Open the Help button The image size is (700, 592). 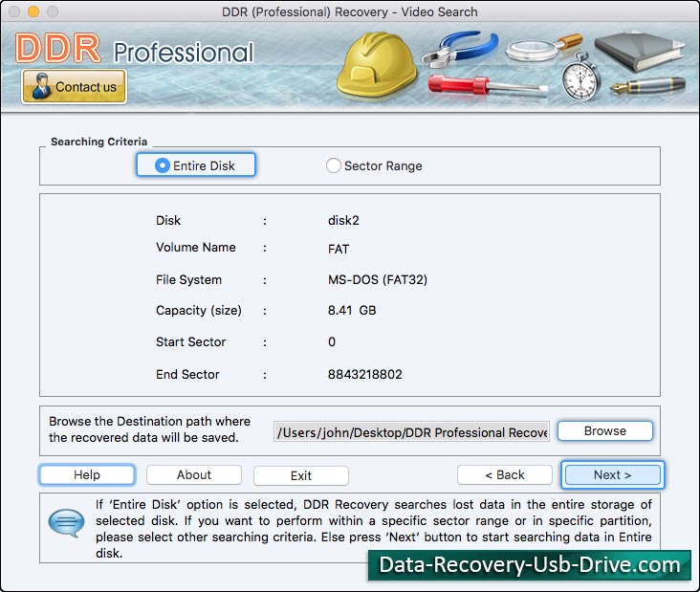pos(87,474)
